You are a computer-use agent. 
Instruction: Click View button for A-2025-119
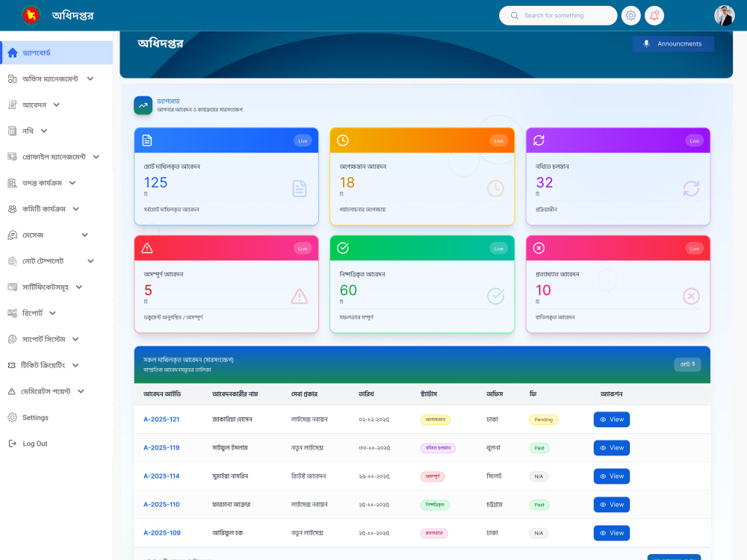pyautogui.click(x=611, y=447)
